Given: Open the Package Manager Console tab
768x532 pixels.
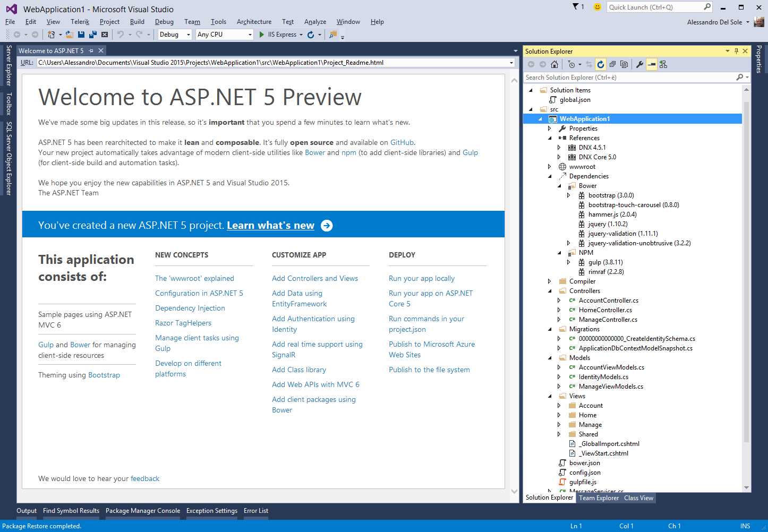Looking at the screenshot, I should tap(143, 511).
